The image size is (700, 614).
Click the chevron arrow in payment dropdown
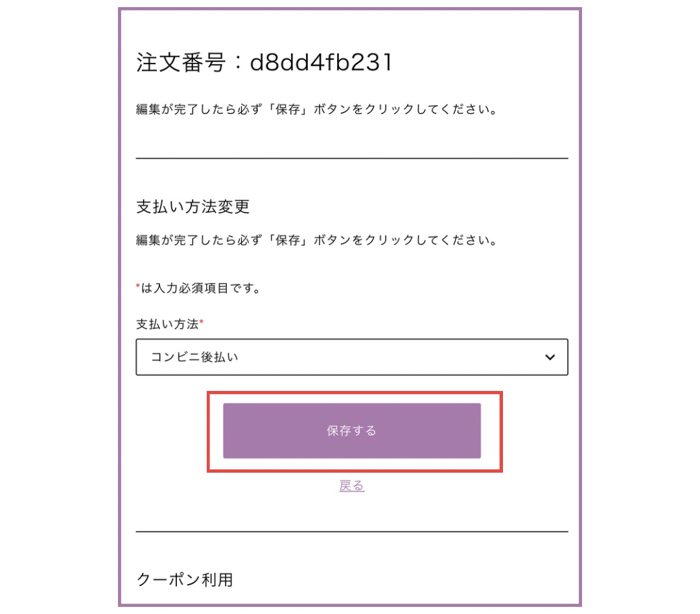[550, 357]
